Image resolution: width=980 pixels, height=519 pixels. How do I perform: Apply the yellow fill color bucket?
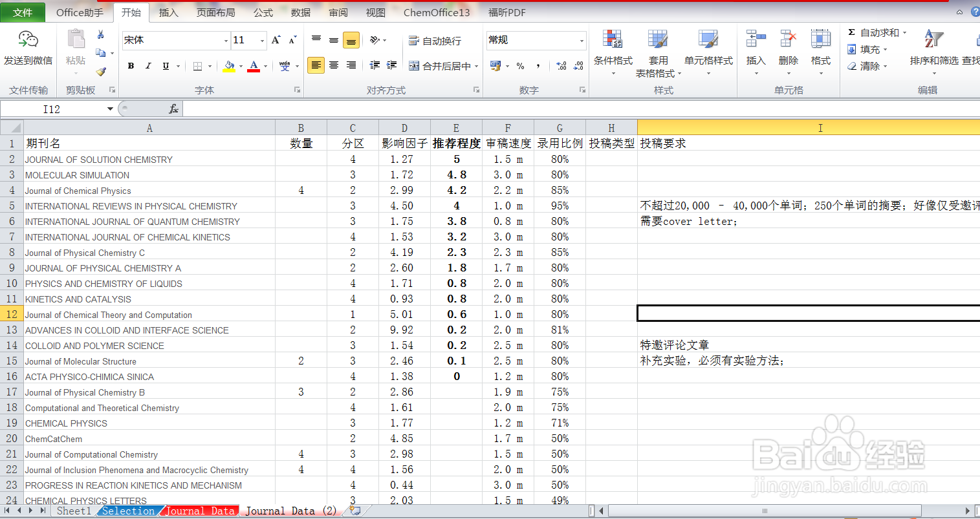pyautogui.click(x=229, y=66)
